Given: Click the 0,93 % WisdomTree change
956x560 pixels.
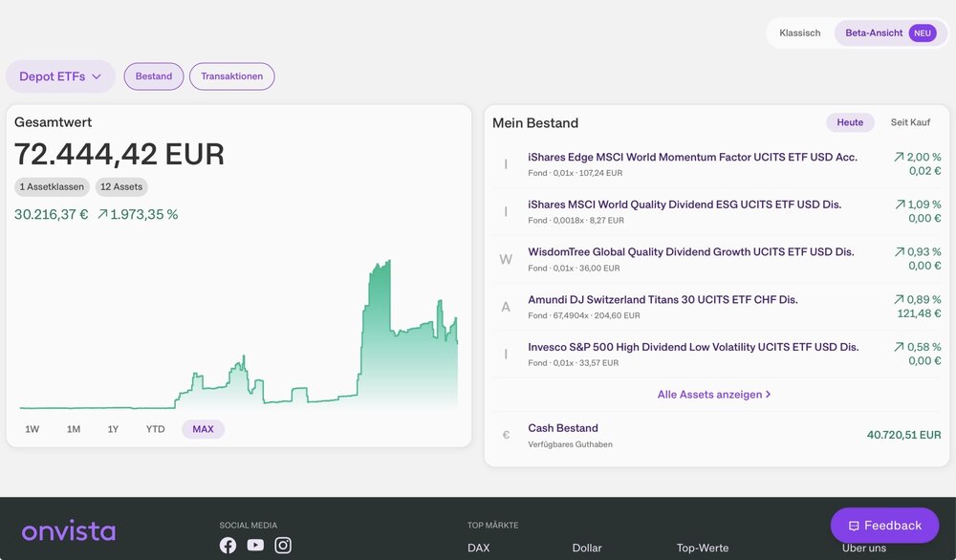Looking at the screenshot, I should (918, 252).
